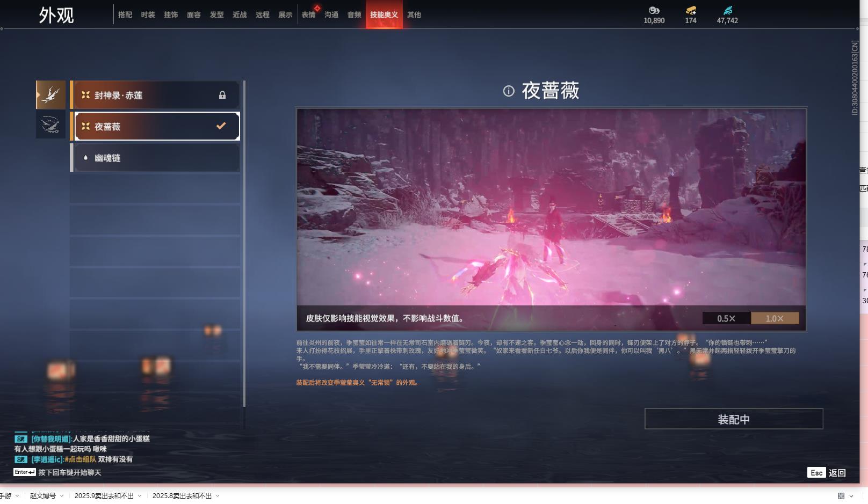Click the channel icon beside 李逍遥ic chat message

(21, 459)
